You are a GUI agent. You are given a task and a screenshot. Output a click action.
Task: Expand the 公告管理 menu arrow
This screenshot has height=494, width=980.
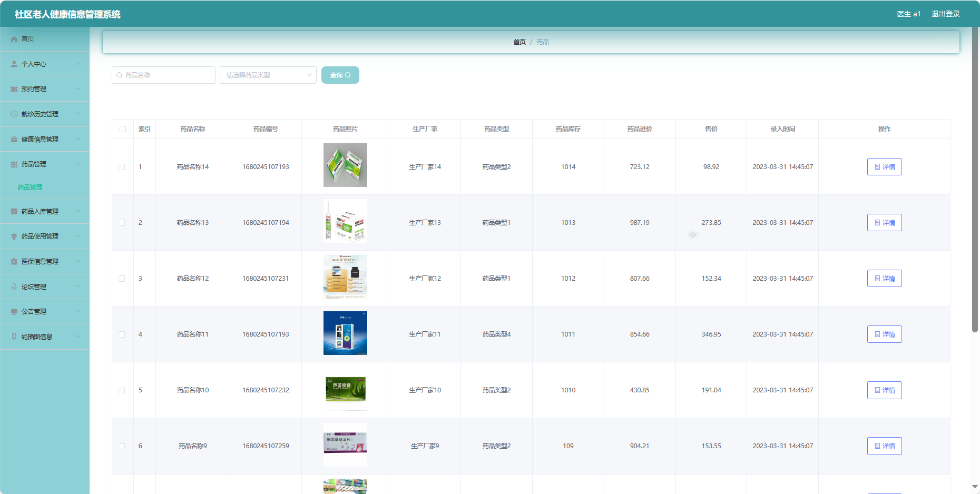point(79,311)
